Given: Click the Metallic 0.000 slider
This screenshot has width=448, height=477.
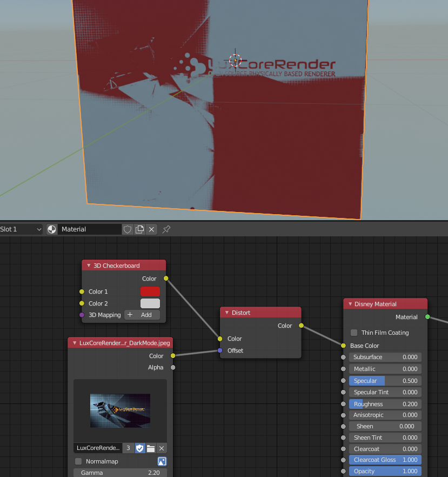Looking at the screenshot, I should point(385,369).
